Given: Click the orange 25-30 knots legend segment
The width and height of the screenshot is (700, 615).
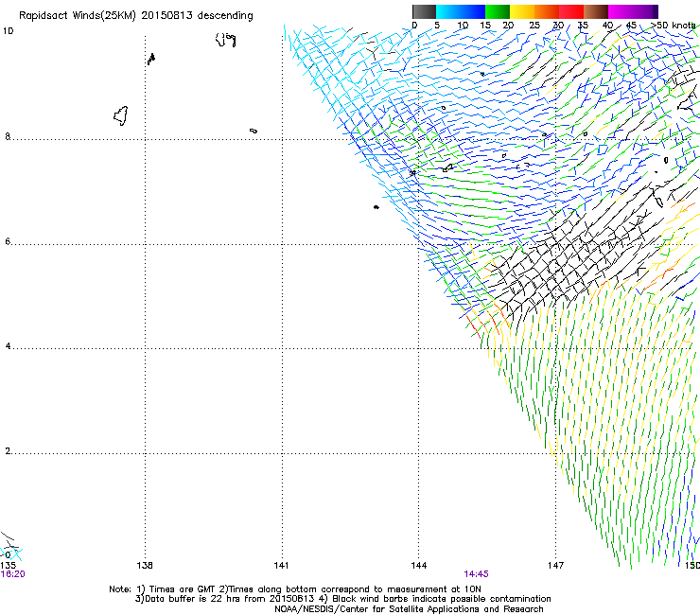Looking at the screenshot, I should (547, 11).
